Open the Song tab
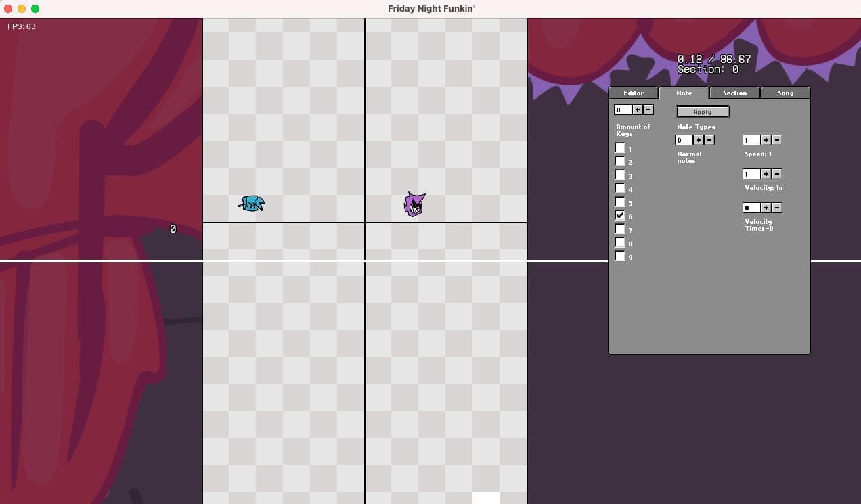Image resolution: width=861 pixels, height=504 pixels. tap(785, 93)
